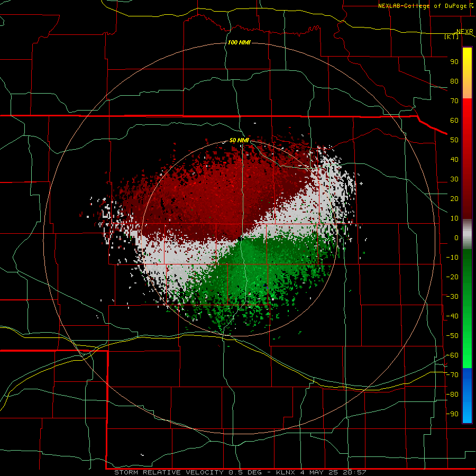
Task: Click the '4 MAY 25 20:57' timestamp
Action: (x=333, y=472)
